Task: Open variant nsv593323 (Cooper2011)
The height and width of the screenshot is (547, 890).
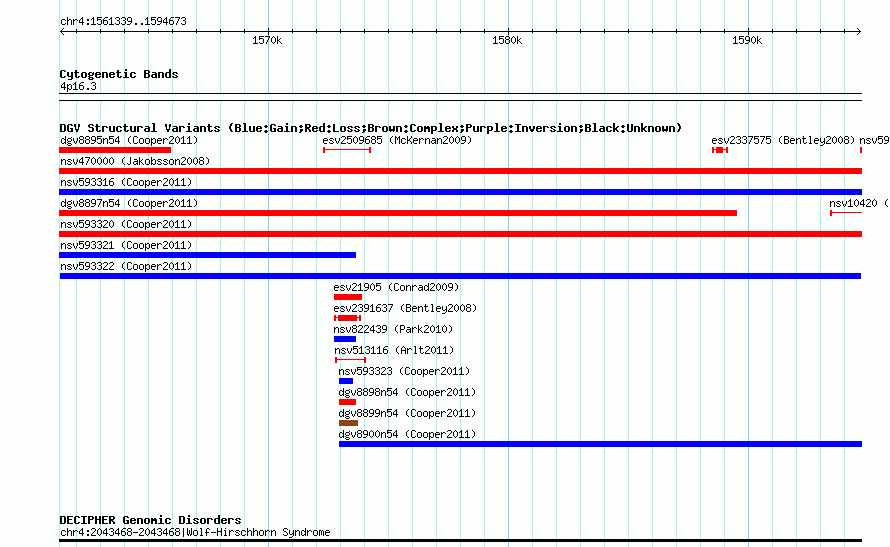Action: (x=404, y=371)
